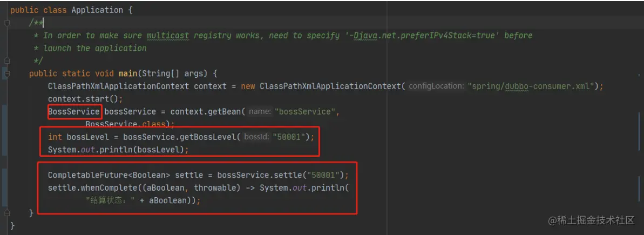Click the "50001" argument of getBossLevel
This screenshot has height=235, width=644.
tap(290, 137)
